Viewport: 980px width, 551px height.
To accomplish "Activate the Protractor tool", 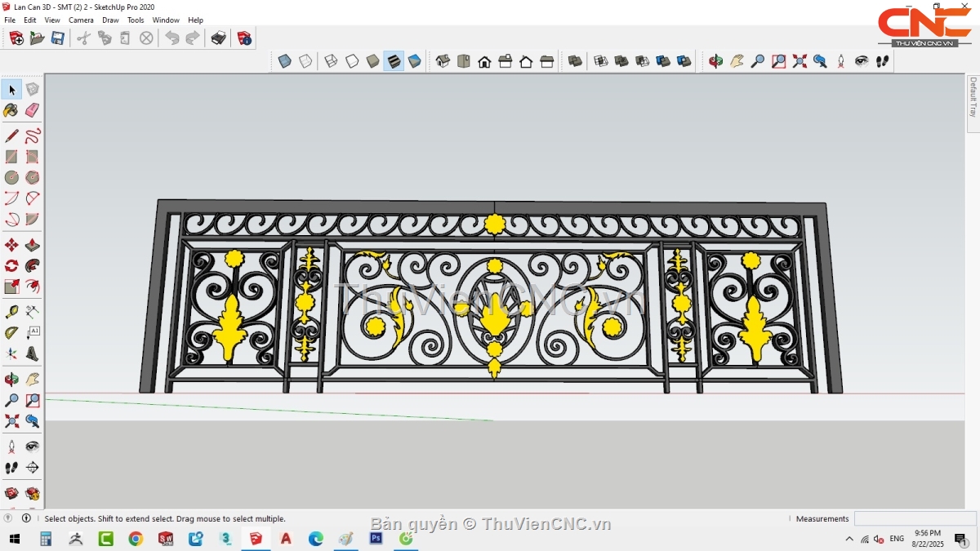I will [11, 333].
